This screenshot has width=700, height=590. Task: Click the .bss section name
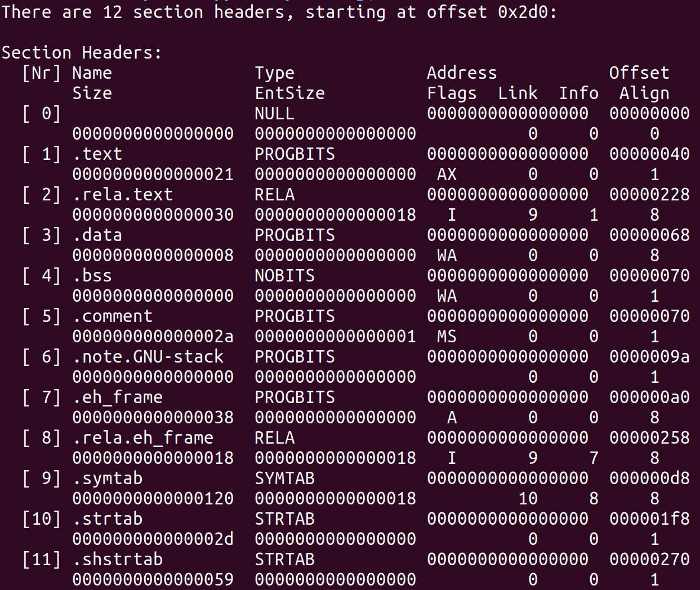tap(92, 276)
